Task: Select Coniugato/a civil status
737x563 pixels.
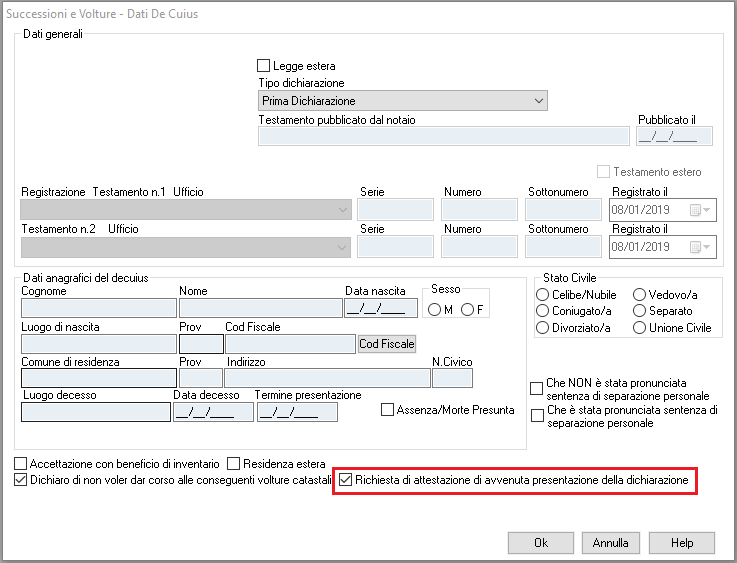Action: click(x=543, y=311)
